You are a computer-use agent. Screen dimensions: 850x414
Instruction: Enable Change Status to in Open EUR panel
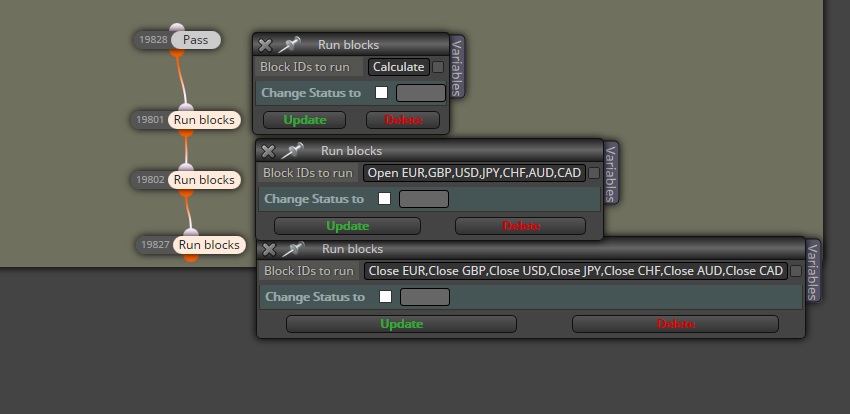pos(384,199)
